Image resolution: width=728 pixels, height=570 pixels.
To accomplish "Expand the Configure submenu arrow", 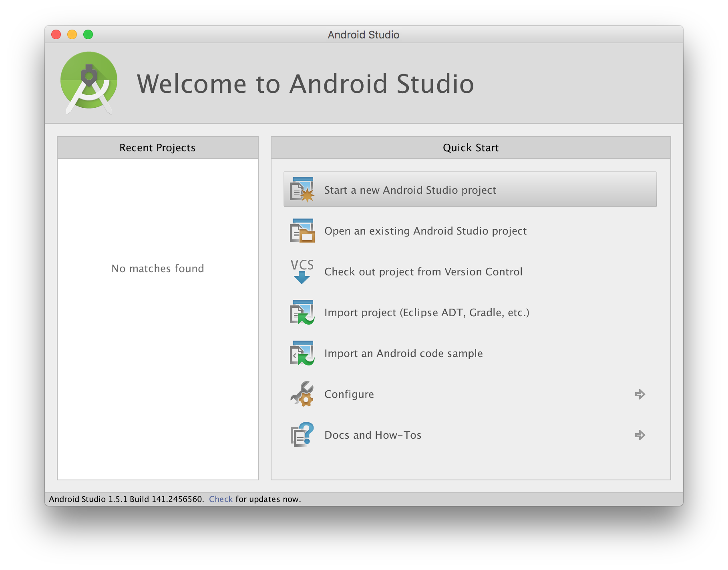I will point(640,394).
